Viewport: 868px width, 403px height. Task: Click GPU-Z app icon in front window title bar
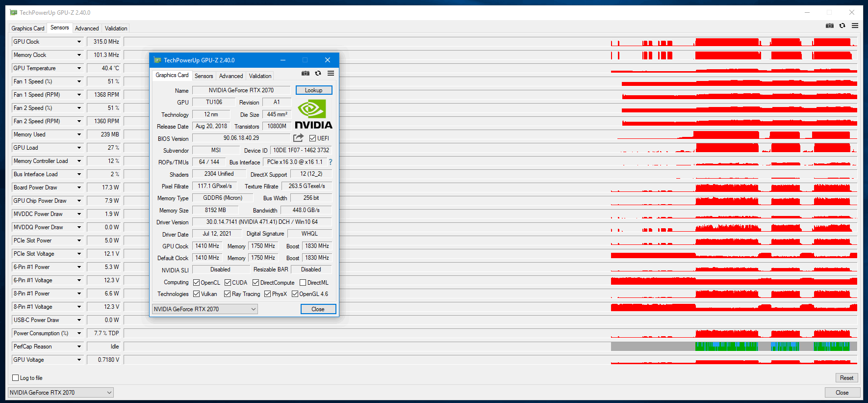pyautogui.click(x=157, y=60)
